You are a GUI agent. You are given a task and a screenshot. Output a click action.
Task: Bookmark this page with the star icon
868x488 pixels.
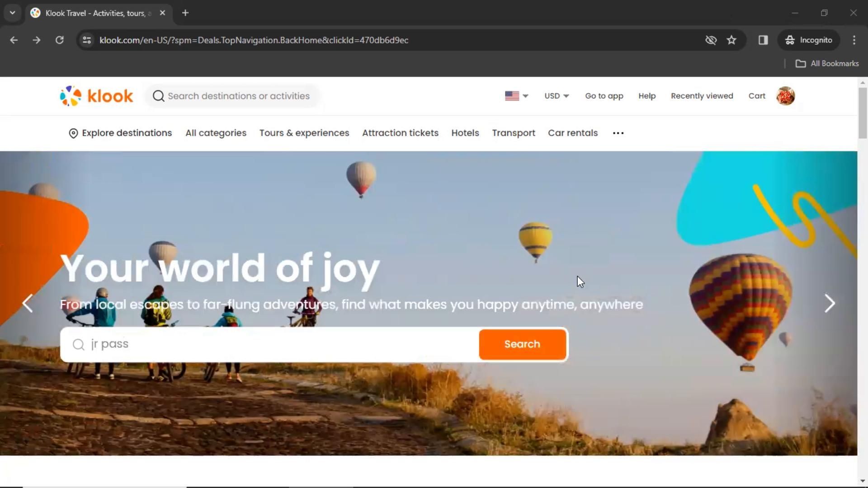(731, 40)
